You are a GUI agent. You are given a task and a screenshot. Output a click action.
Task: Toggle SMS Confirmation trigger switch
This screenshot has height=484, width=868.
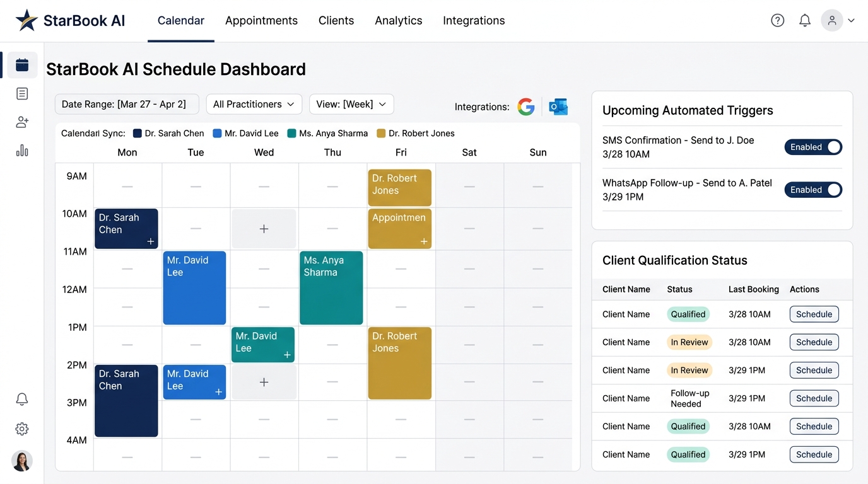pyautogui.click(x=813, y=147)
